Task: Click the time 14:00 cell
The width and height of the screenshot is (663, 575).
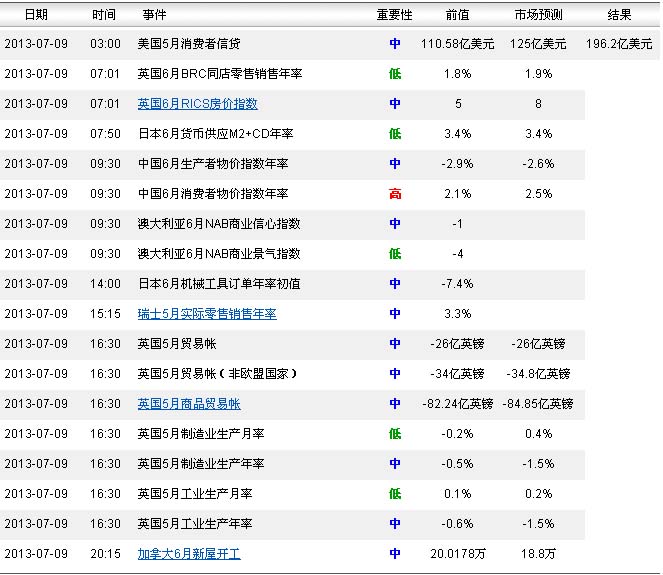Action: (x=105, y=284)
